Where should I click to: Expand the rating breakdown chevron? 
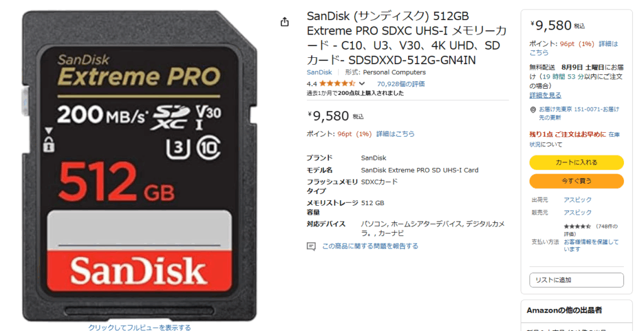click(362, 84)
